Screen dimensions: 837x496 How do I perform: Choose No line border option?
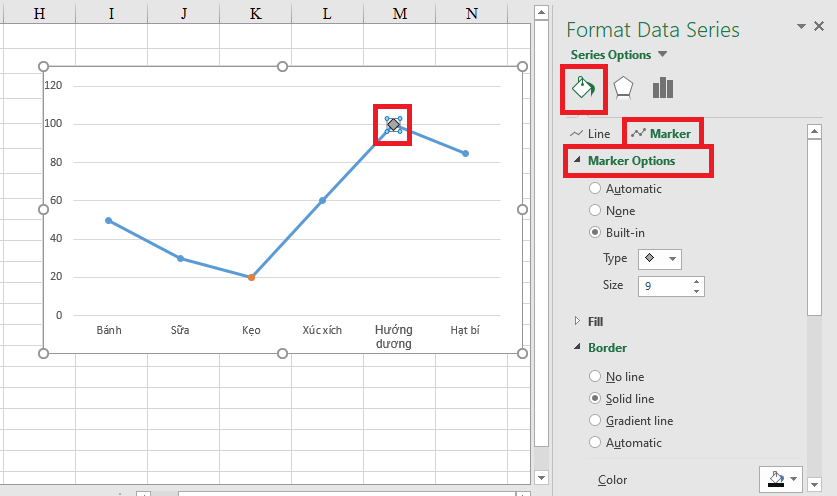596,377
